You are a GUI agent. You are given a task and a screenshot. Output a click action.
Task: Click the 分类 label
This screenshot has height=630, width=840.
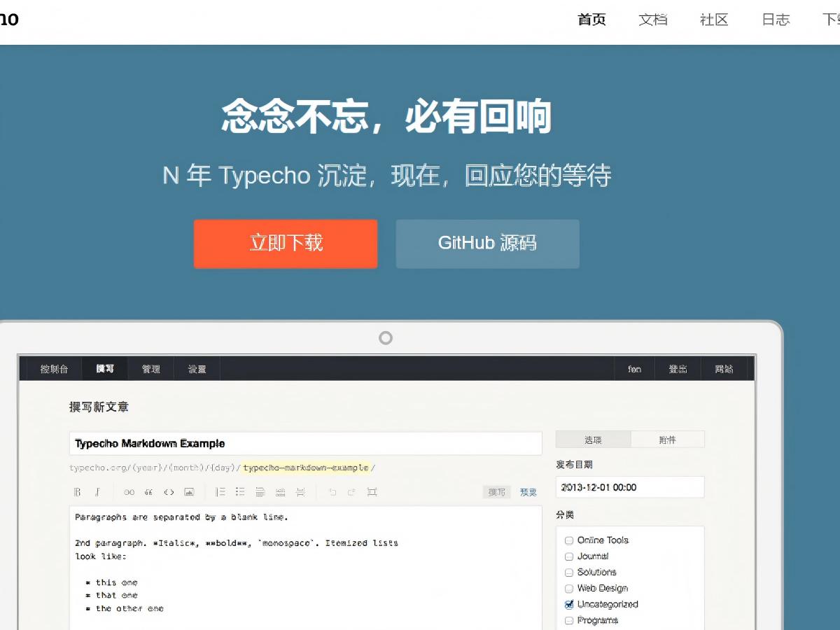click(x=565, y=514)
